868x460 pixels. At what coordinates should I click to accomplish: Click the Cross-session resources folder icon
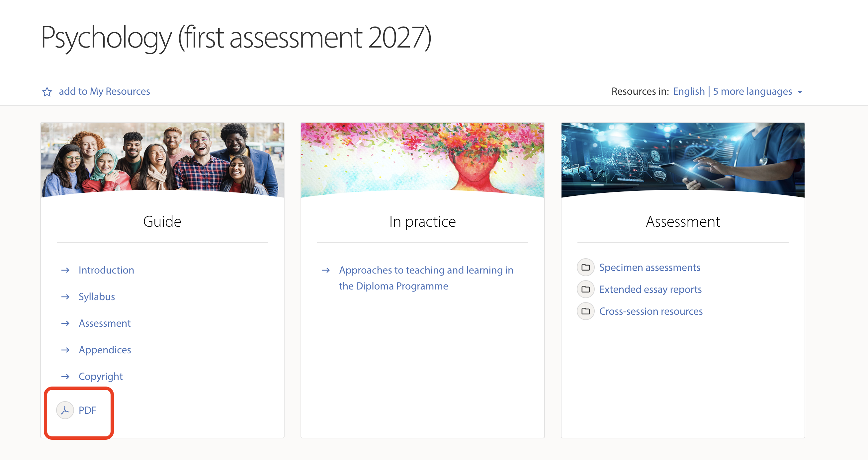pos(586,311)
